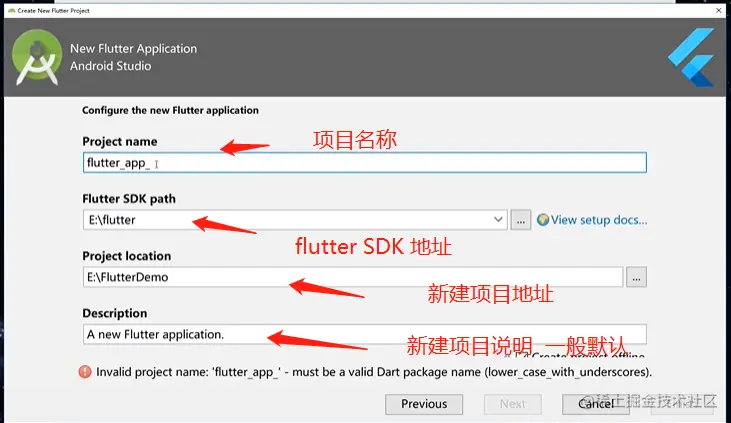Click the 'Invalid project name' error message text

pos(374,372)
